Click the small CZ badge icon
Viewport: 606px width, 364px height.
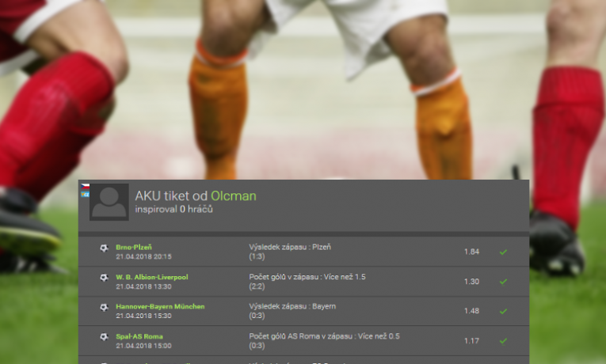click(x=85, y=194)
